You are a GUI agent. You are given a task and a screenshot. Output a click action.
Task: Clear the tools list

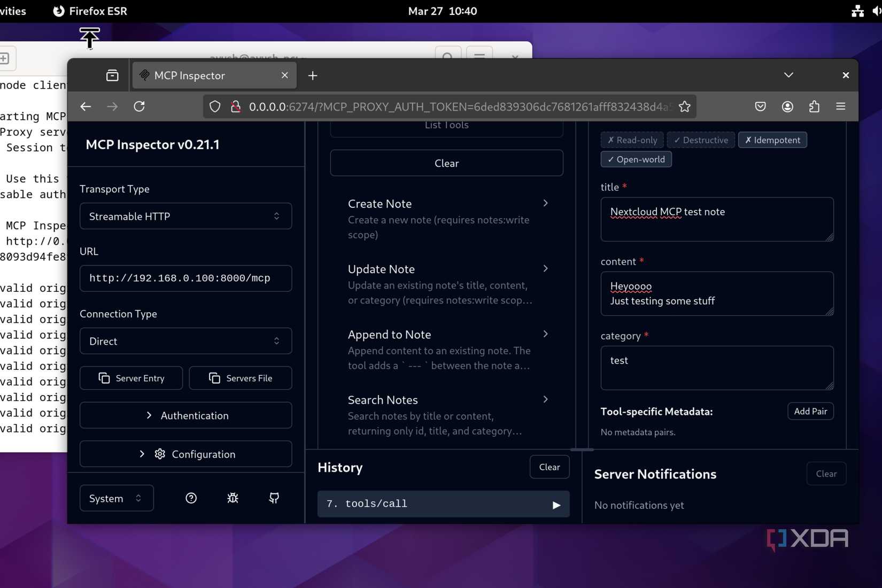[x=446, y=163]
